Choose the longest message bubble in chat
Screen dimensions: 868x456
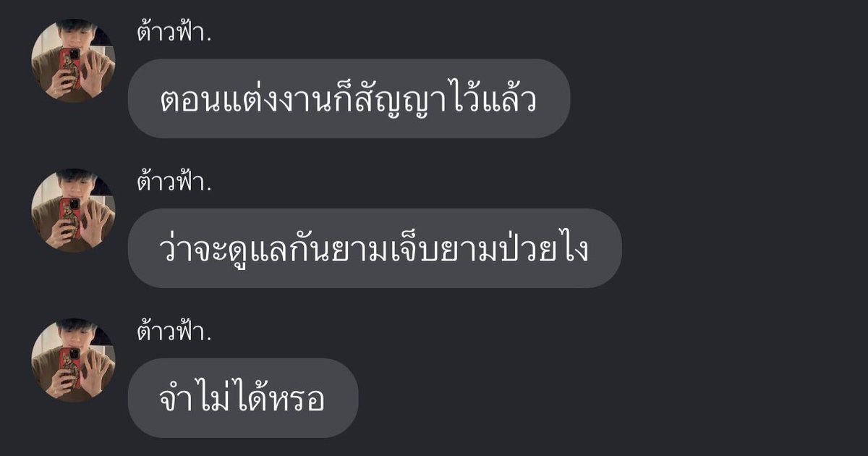pyautogui.click(x=375, y=248)
